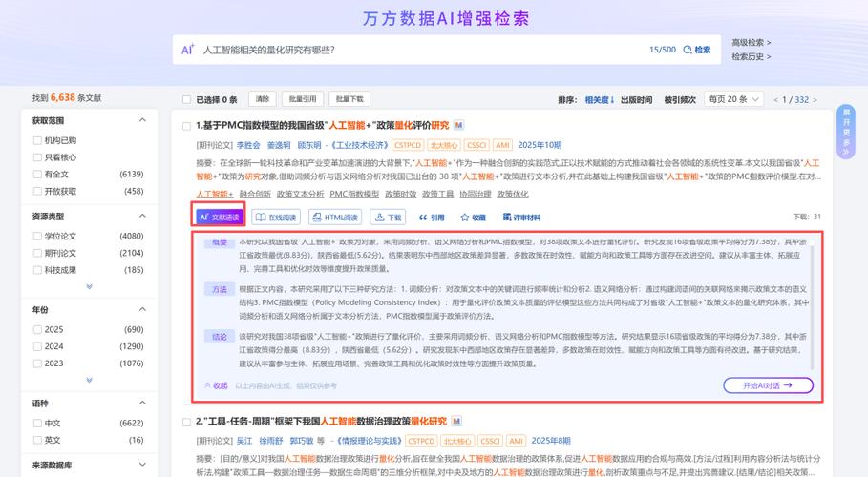Open the 展开更多 side tab

point(846,131)
